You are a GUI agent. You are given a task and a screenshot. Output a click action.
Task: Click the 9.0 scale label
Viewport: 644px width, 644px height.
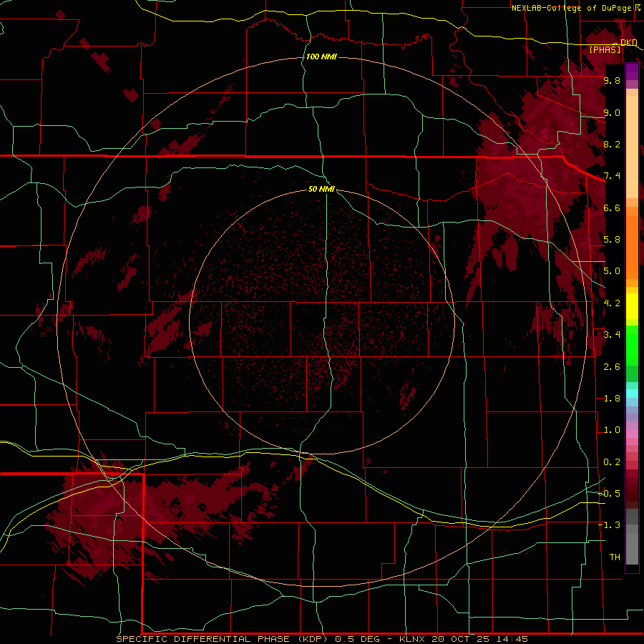pyautogui.click(x=612, y=112)
